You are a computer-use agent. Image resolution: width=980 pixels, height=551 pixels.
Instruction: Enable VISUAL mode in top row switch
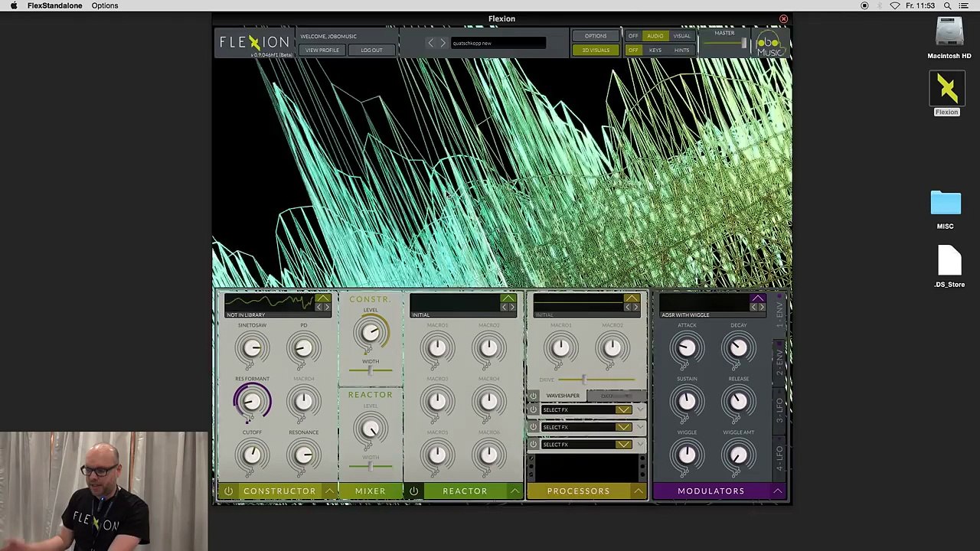(681, 36)
